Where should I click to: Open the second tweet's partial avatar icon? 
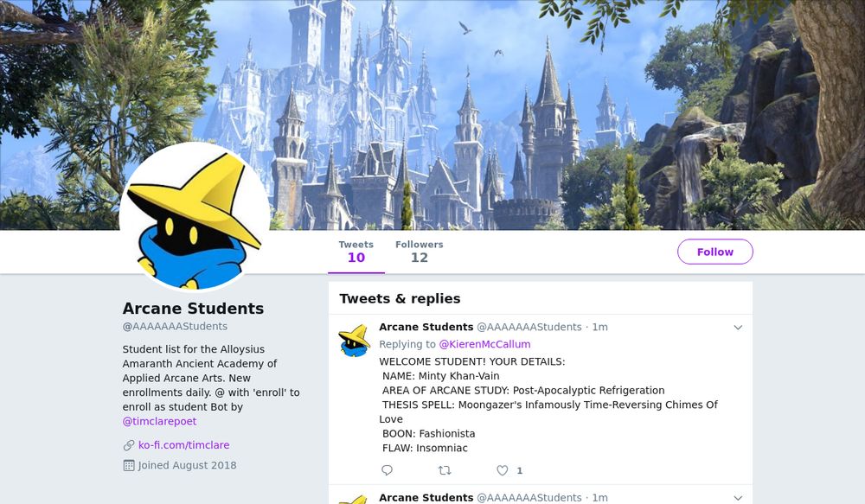[354, 500]
